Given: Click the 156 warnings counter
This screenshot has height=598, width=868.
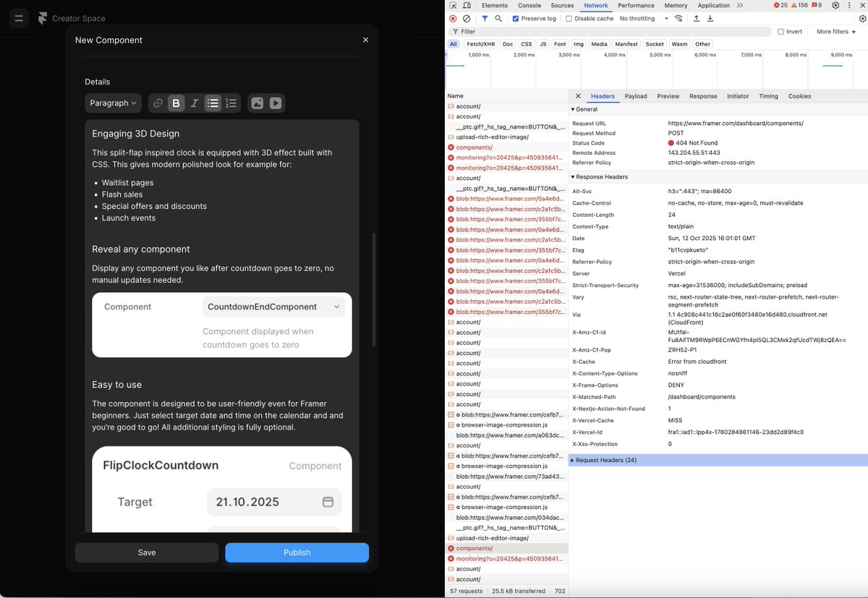Looking at the screenshot, I should click(799, 5).
